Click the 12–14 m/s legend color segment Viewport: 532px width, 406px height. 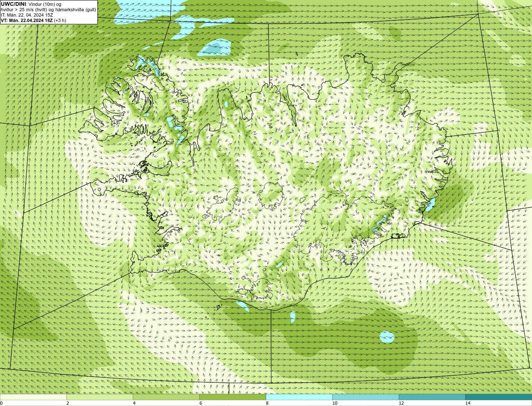pyautogui.click(x=432, y=397)
